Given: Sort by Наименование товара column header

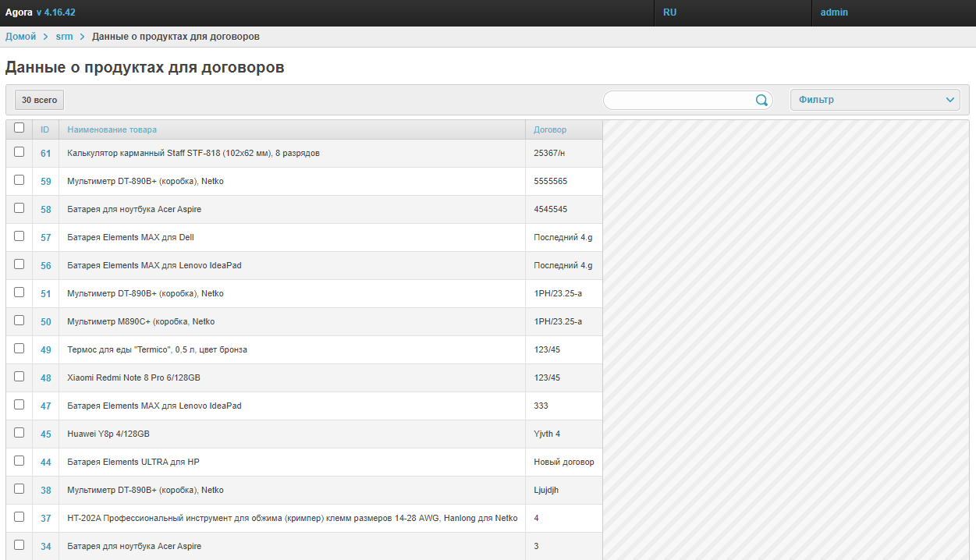Looking at the screenshot, I should (112, 129).
